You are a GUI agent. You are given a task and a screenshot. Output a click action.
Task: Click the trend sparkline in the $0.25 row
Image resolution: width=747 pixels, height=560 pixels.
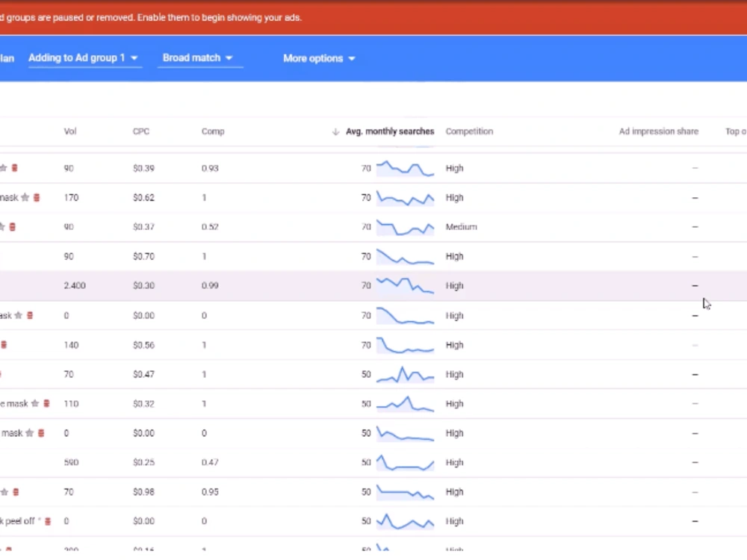tap(406, 462)
